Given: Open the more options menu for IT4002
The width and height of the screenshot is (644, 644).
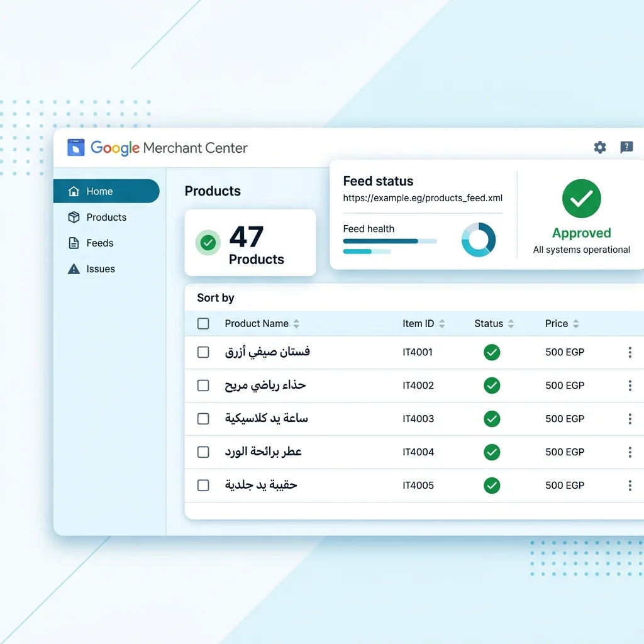Looking at the screenshot, I should click(630, 386).
